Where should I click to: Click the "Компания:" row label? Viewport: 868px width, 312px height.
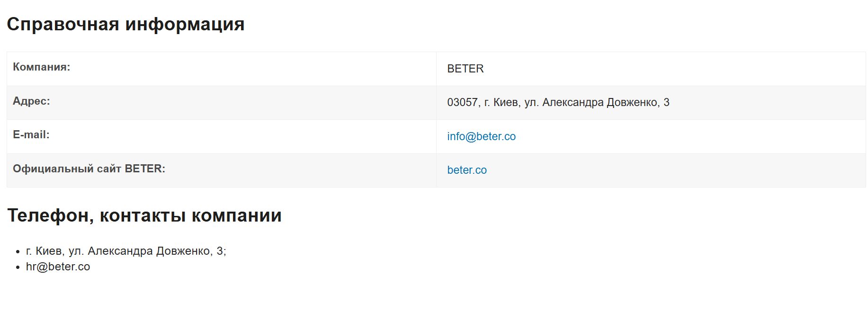pos(41,67)
